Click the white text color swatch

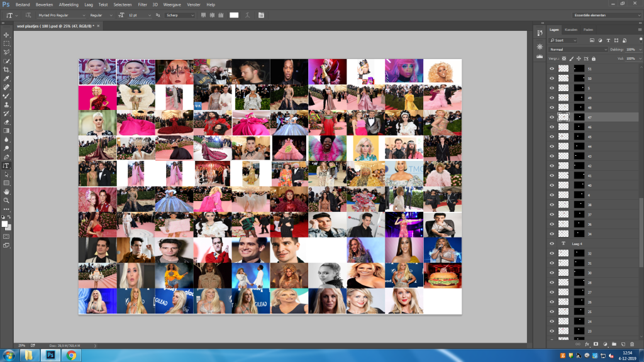point(234,14)
